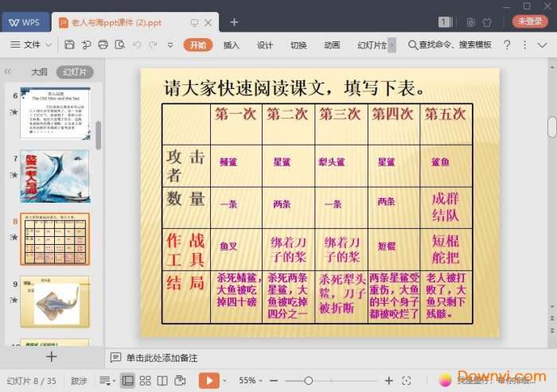This screenshot has width=557, height=392.
Task: Click the notes icon beside 单击此处添加备注
Action: point(115,358)
